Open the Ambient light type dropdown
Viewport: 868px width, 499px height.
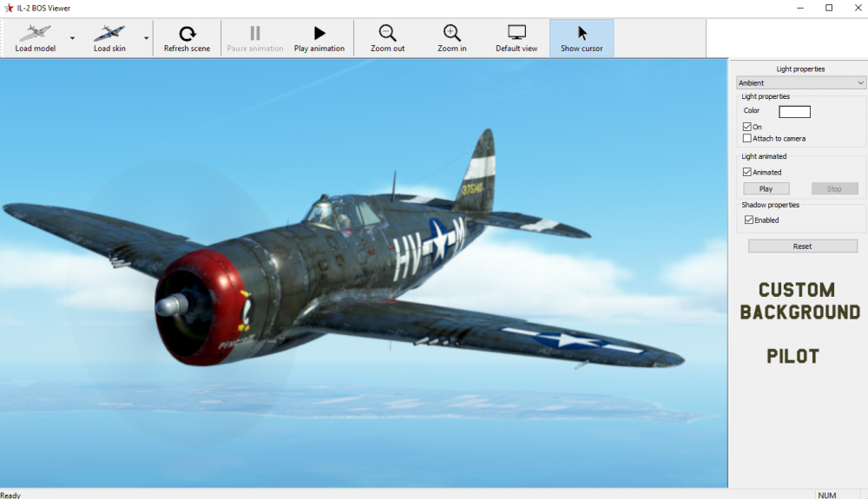[x=800, y=82]
